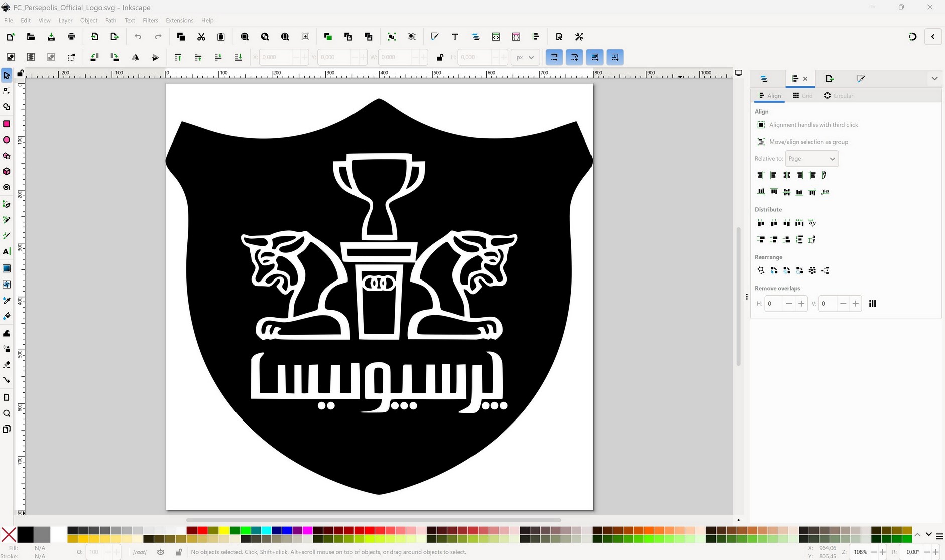Open the px units dropdown
Screen dimensions: 945x560
pyautogui.click(x=525, y=57)
